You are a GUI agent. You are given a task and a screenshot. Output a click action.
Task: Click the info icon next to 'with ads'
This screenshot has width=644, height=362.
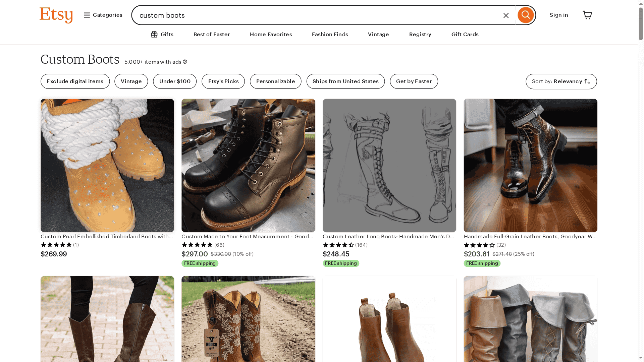pyautogui.click(x=185, y=62)
